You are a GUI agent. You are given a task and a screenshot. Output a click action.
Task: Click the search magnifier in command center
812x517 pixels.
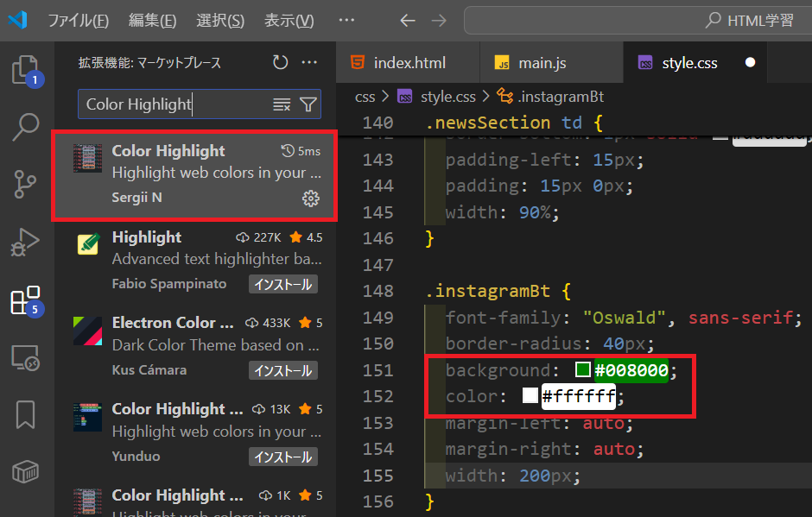713,20
